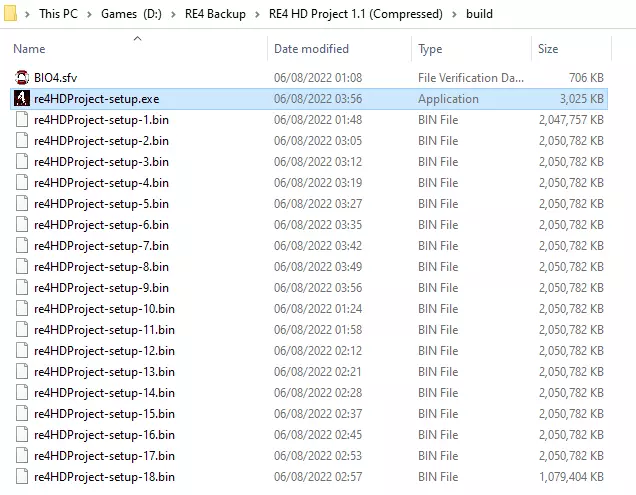Click the re4HDProject-setup-4.bin file icon
Screen dimensions: 636x495
[22, 183]
